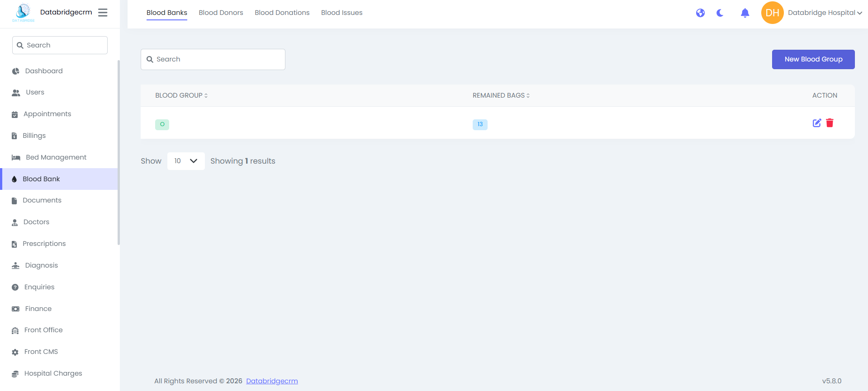Click the Showing 1 results text

tap(243, 161)
